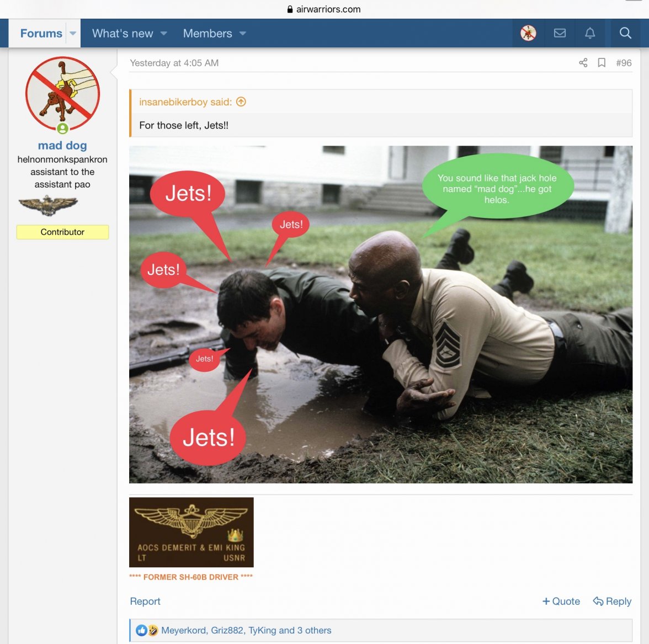Report this post
The height and width of the screenshot is (644, 649).
145,602
